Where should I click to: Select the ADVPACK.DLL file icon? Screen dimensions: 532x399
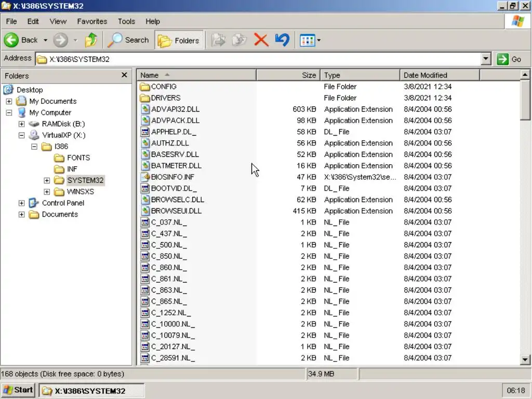(145, 121)
